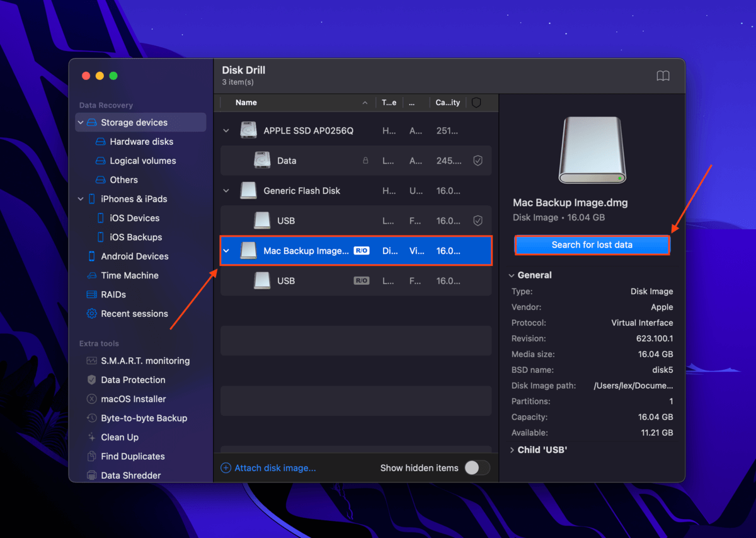Collapse the General info section
756x538 pixels.
[x=512, y=275]
